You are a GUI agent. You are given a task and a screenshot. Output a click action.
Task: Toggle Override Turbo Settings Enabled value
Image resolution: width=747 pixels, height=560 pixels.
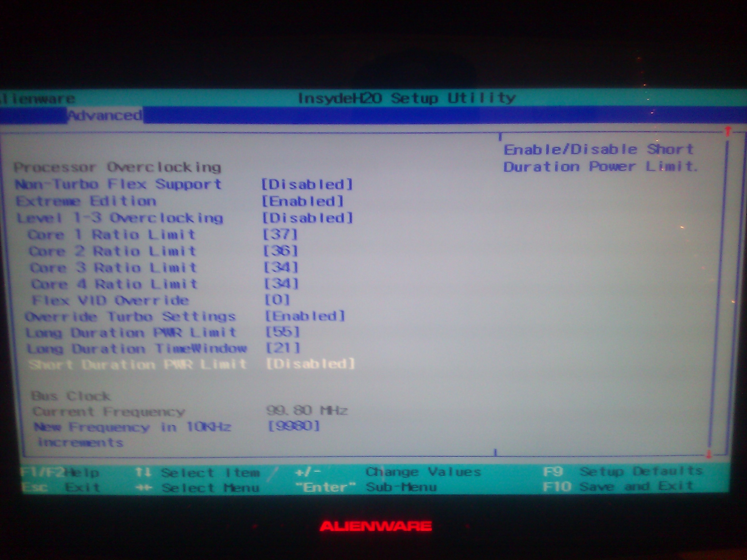coord(305,316)
